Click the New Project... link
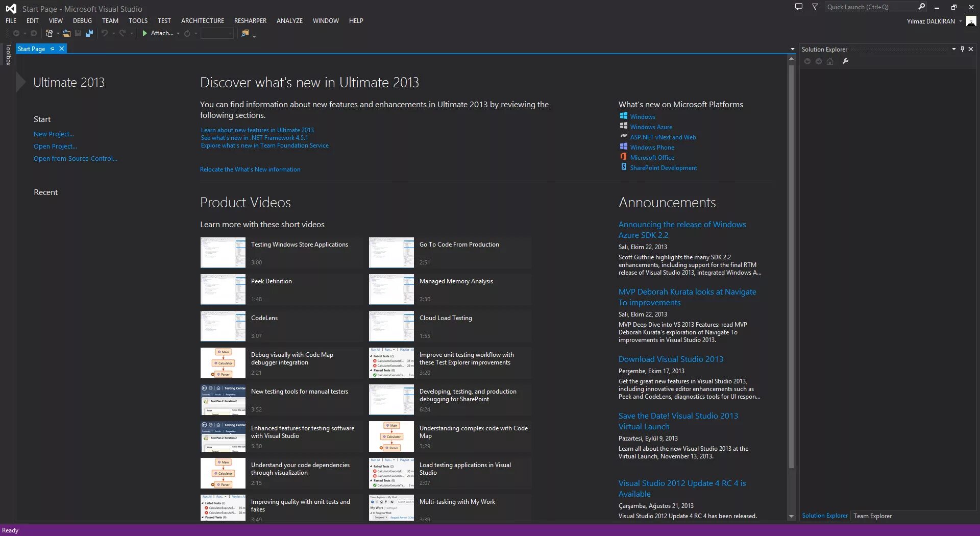Viewport: 980px width, 536px height. pos(54,134)
